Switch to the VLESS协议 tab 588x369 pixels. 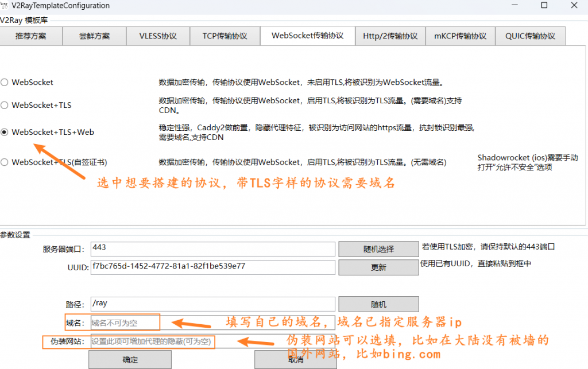tap(158, 36)
